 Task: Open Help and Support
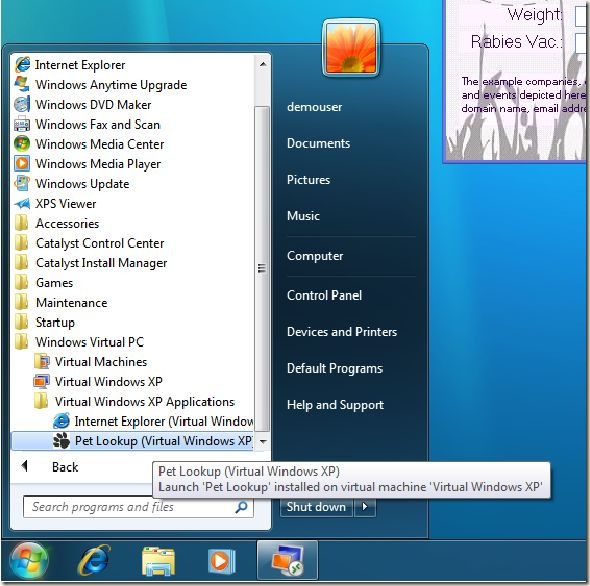(335, 405)
